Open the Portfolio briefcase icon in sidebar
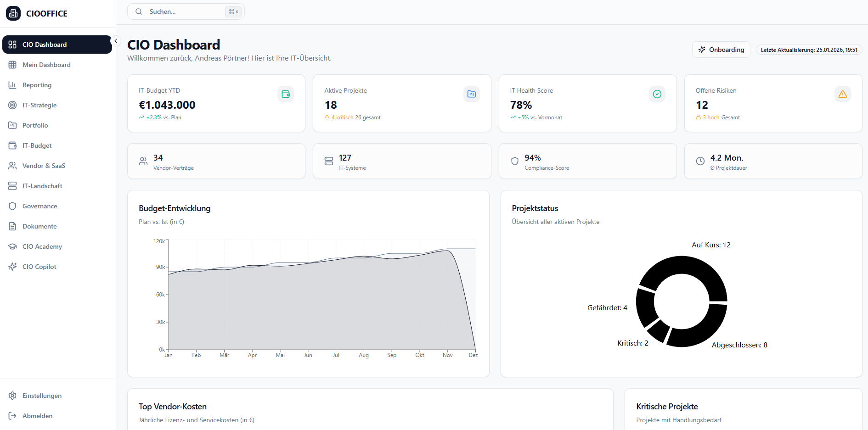 click(13, 125)
